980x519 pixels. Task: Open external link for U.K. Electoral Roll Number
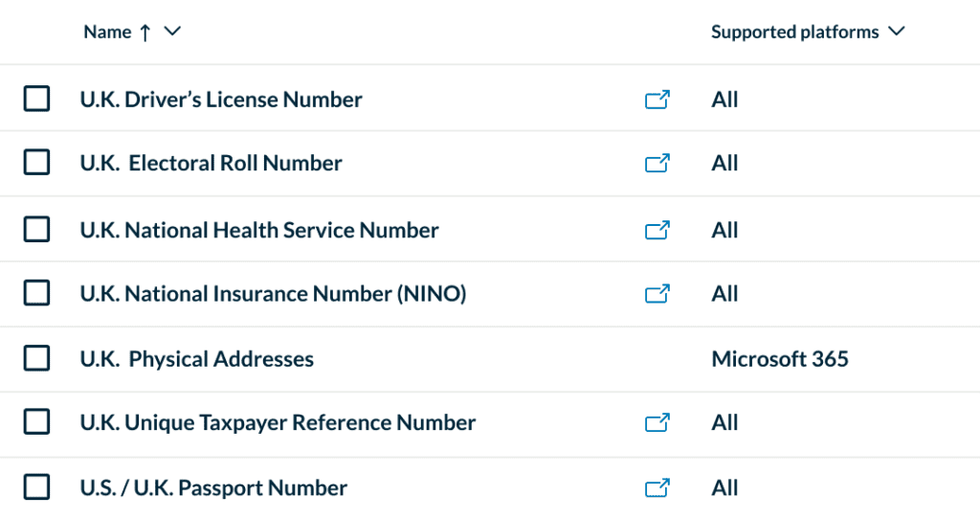[657, 164]
